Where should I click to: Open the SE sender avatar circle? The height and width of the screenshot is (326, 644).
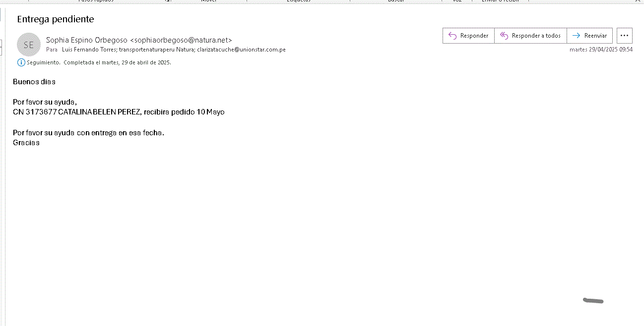point(29,45)
